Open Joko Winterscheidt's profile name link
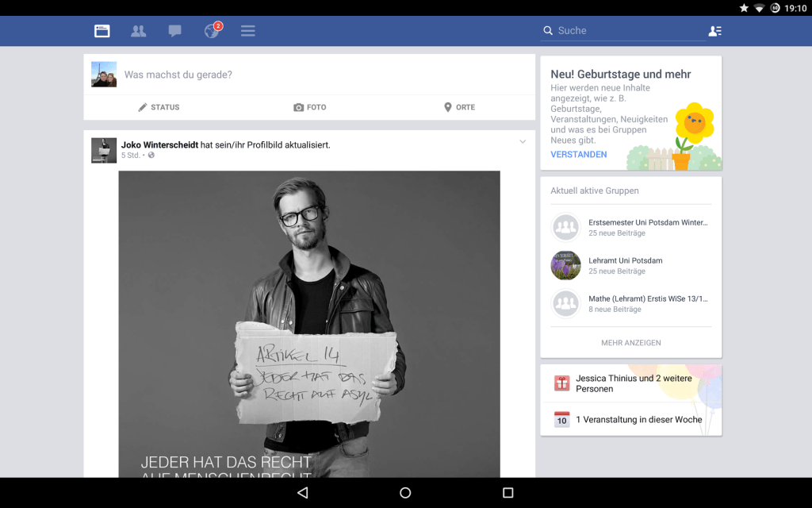812x508 pixels. 159,144
